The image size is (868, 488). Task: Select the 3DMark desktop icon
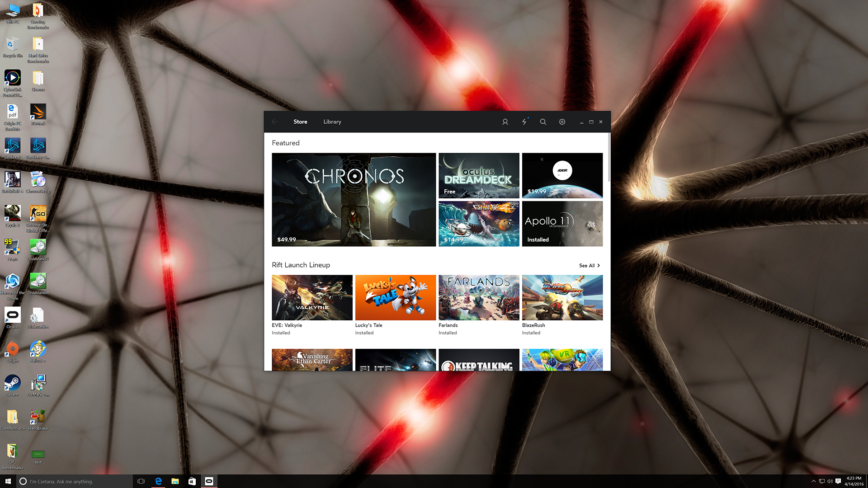pos(38,115)
